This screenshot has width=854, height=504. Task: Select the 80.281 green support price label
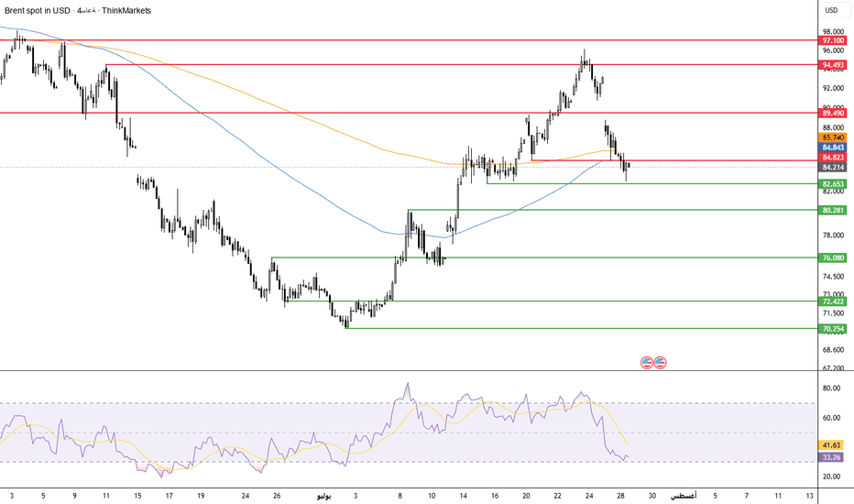click(x=833, y=211)
